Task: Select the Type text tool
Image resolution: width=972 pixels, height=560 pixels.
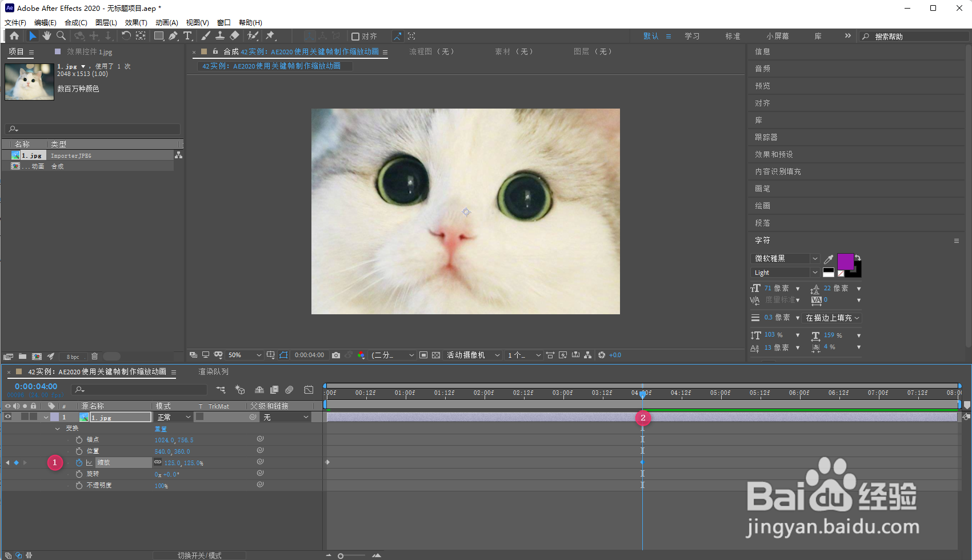Action: point(187,36)
